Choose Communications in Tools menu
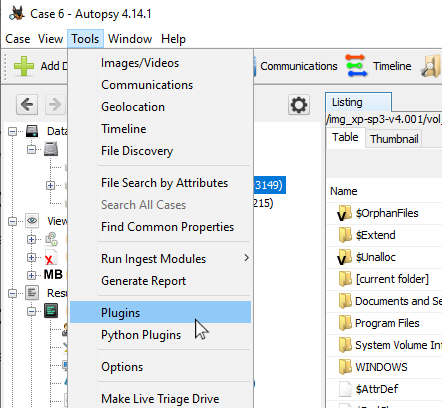Screen dimensions: 442x408 [x=160, y=85]
